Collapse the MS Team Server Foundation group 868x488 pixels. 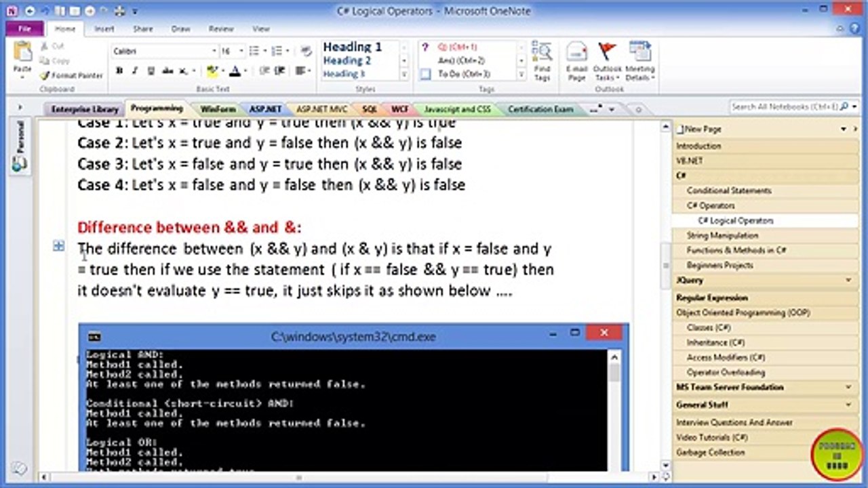(848, 387)
